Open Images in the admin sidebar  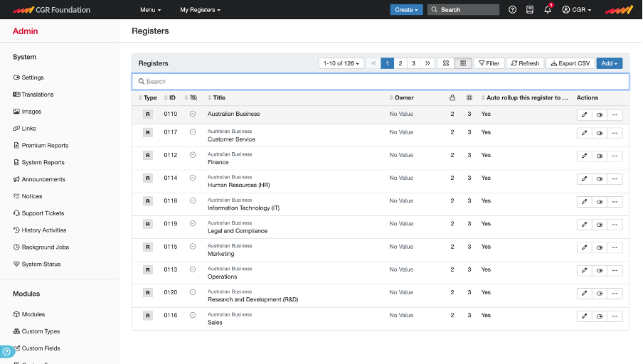(x=27, y=112)
